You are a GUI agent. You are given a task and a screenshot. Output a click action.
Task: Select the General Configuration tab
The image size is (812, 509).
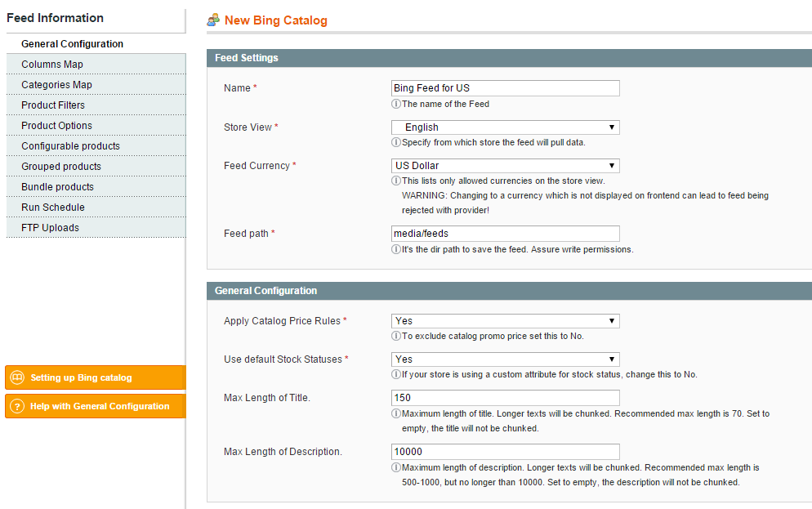click(96, 43)
